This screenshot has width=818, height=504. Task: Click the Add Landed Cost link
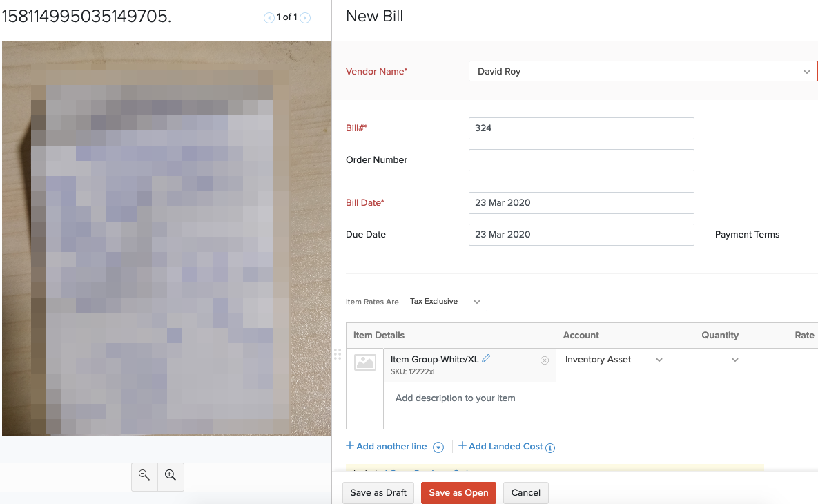coord(500,447)
